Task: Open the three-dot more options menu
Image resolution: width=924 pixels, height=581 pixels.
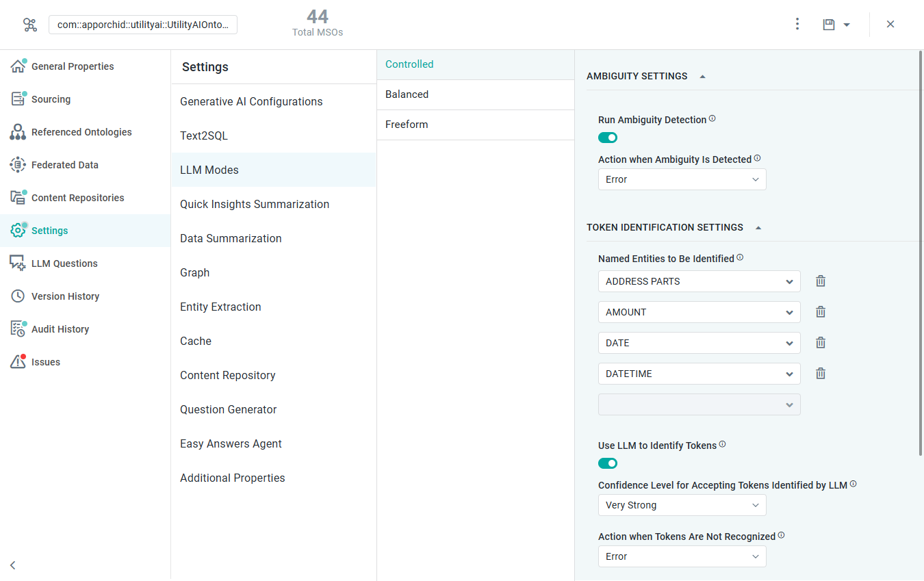Action: [x=797, y=24]
